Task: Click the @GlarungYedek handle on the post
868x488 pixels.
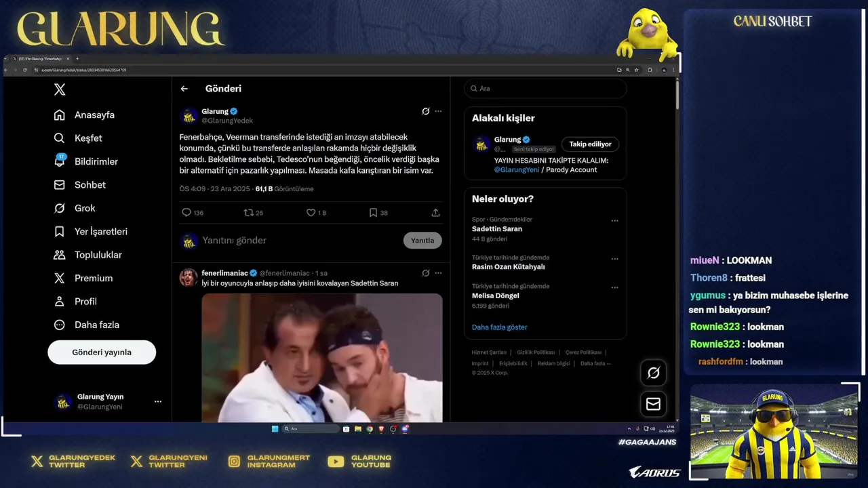Action: click(x=227, y=121)
